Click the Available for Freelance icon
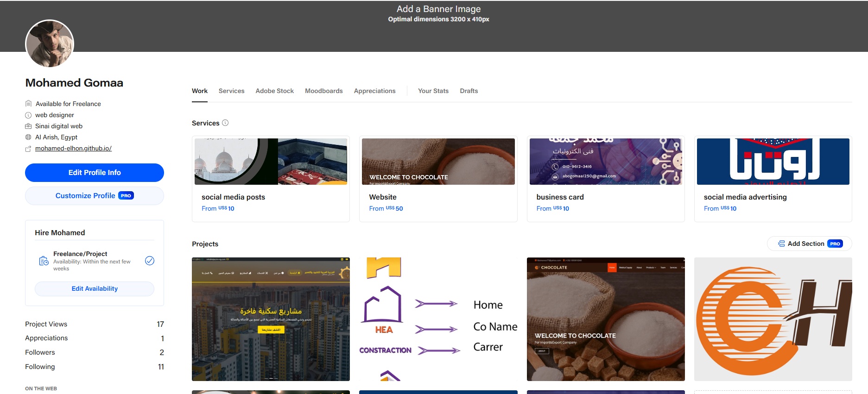The height and width of the screenshot is (394, 868). [x=28, y=104]
